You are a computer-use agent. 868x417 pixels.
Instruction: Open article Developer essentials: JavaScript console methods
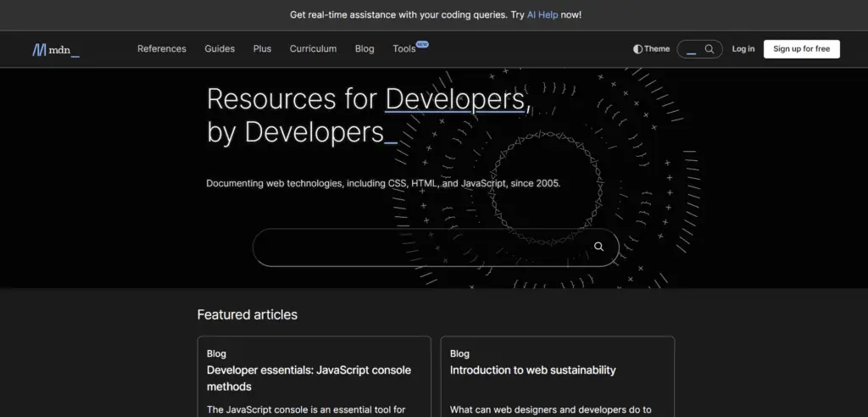[309, 378]
